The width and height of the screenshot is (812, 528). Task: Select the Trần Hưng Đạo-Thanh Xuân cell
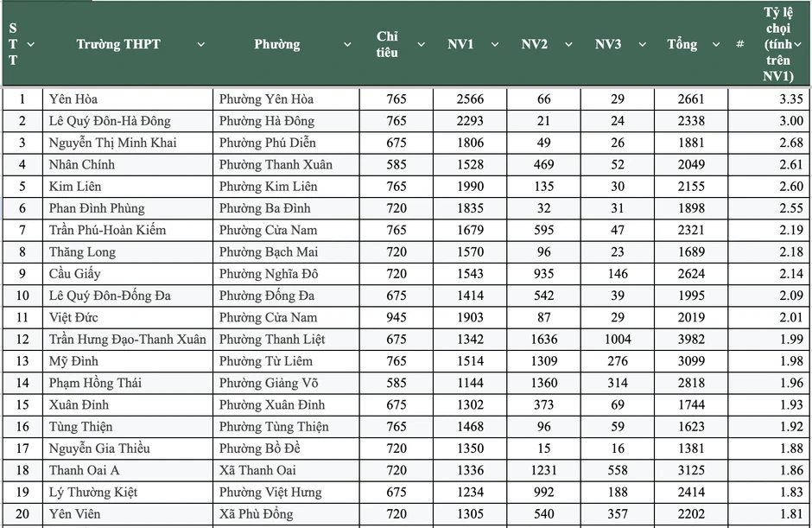[127, 339]
